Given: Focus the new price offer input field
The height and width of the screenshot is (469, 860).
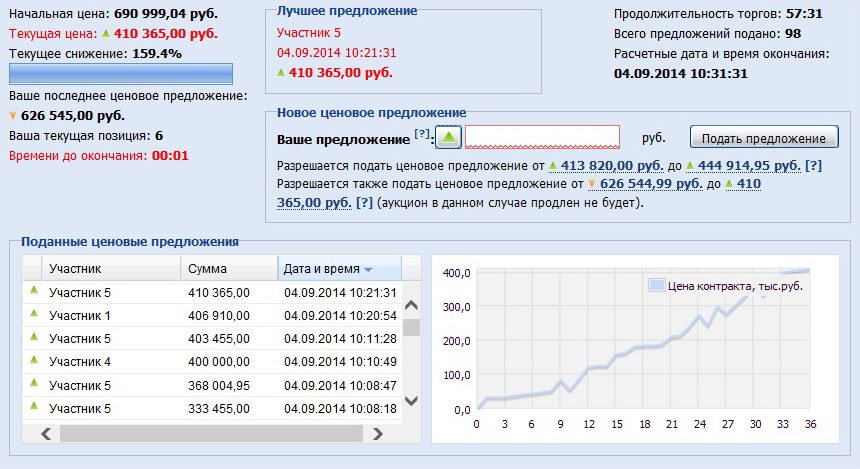Looking at the screenshot, I should pos(542,138).
